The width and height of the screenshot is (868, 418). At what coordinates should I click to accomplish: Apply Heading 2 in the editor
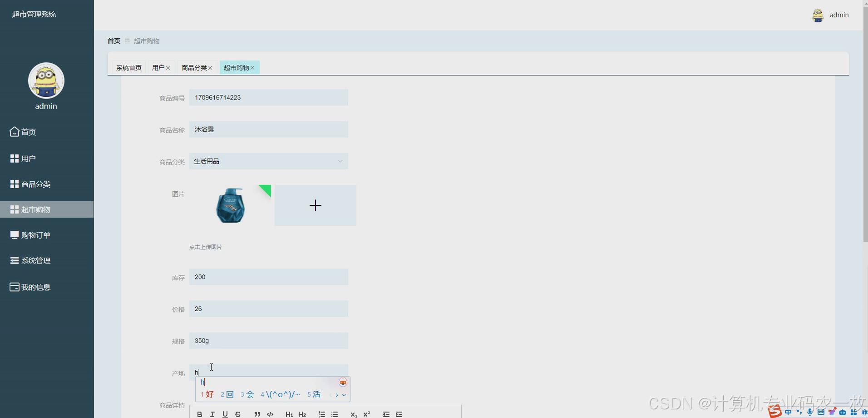302,414
